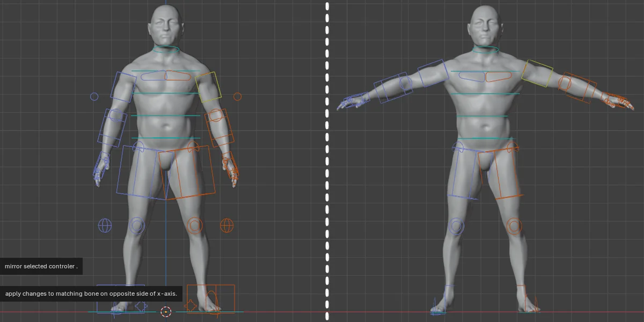Select the teal neck ring controller
Viewport: 644px width, 322px height.
click(x=165, y=49)
